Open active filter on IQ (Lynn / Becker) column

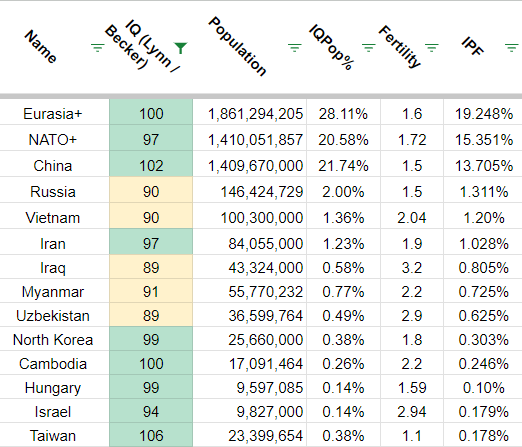click(180, 48)
